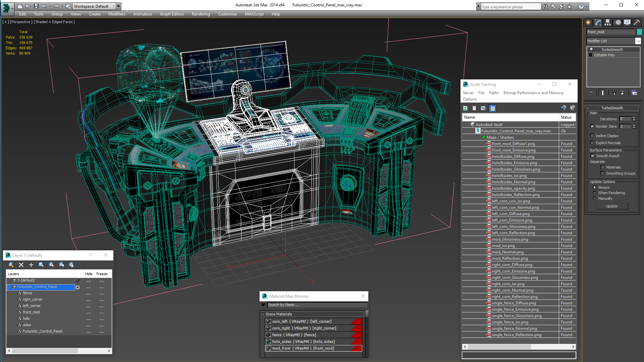
Task: Switch to the Motion command panel tab
Action: [618, 22]
